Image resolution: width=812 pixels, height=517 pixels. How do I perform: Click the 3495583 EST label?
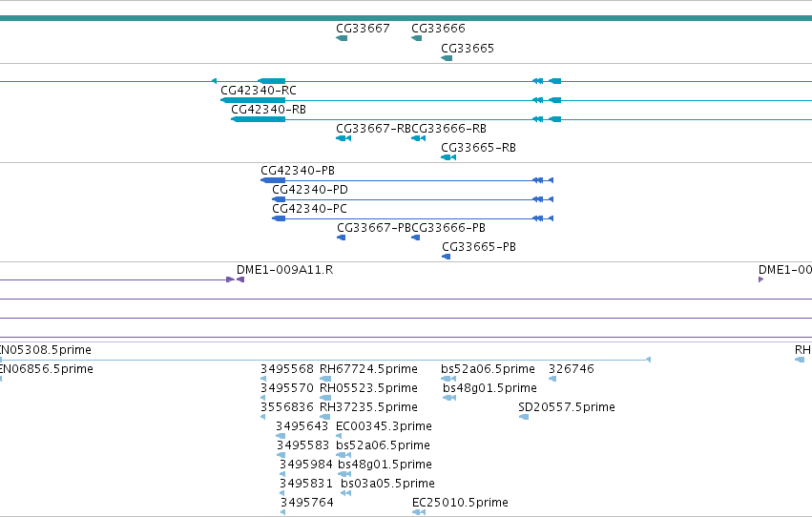click(302, 445)
